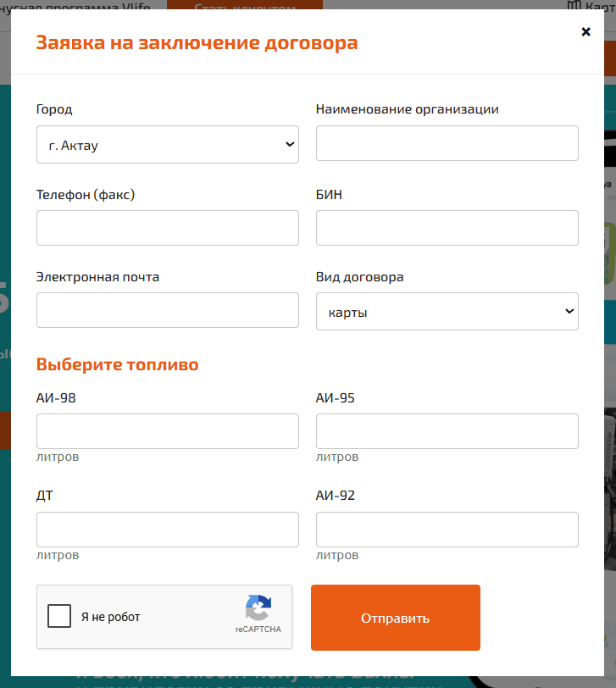Image resolution: width=616 pixels, height=688 pixels.
Task: Focus the Наименование организации input field
Action: [447, 143]
